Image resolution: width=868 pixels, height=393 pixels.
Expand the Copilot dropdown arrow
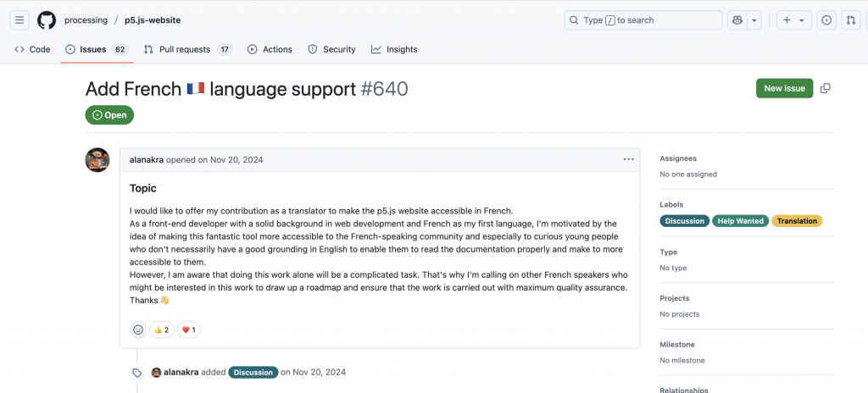(754, 20)
